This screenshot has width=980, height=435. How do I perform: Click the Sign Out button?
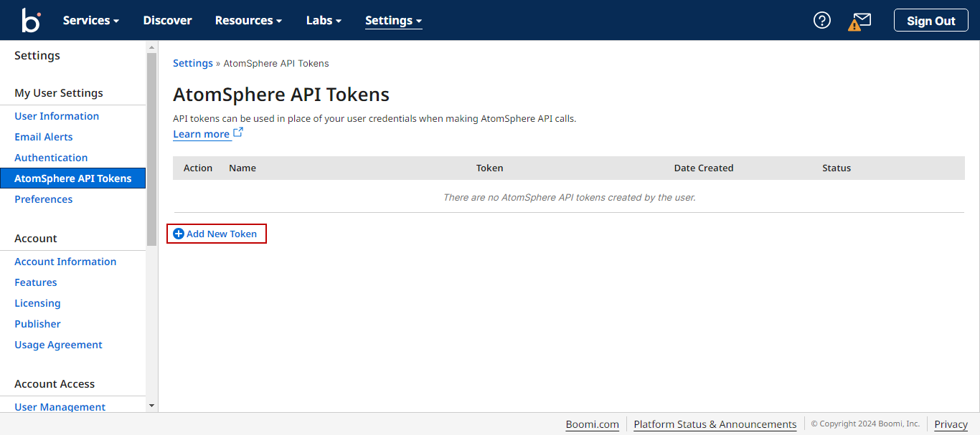(x=930, y=20)
